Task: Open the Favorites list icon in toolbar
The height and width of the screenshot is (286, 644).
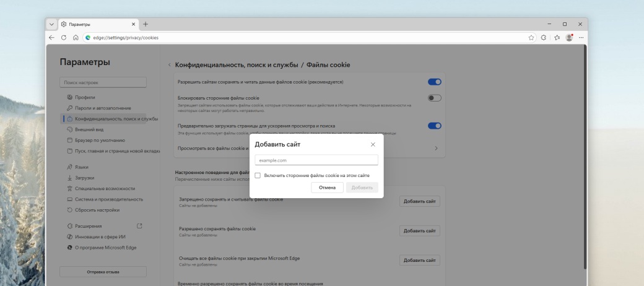Action: pos(557,37)
